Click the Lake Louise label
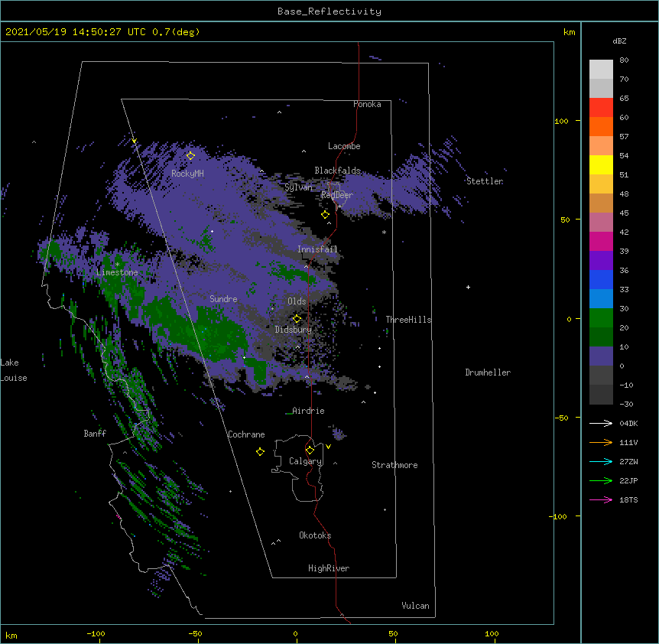Viewport: 659px width, 644px height. pos(14,370)
